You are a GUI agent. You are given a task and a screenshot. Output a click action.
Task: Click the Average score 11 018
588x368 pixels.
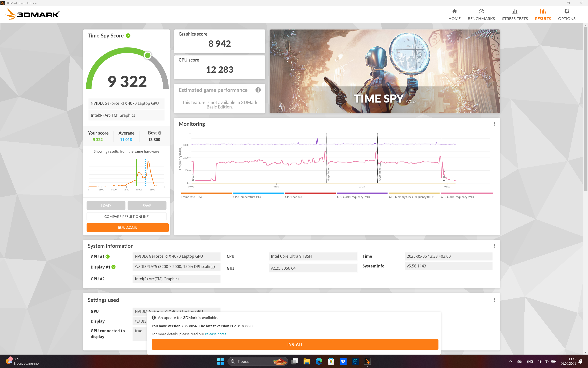(126, 139)
